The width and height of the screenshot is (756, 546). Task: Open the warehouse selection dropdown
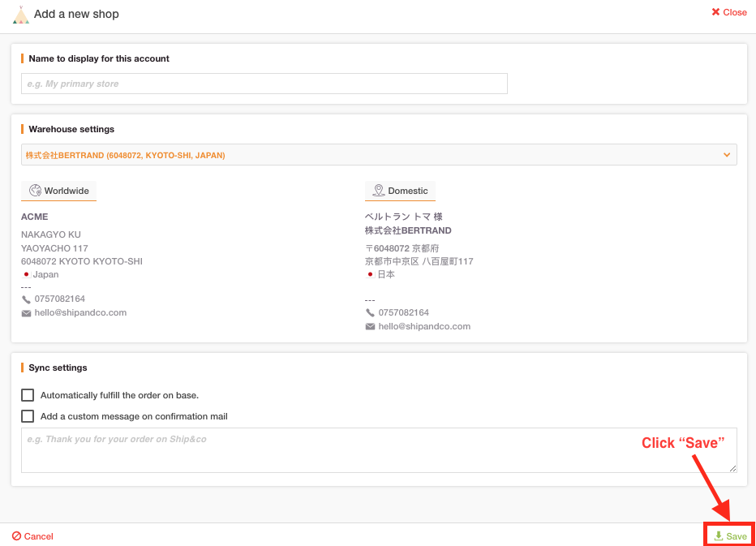pos(379,155)
